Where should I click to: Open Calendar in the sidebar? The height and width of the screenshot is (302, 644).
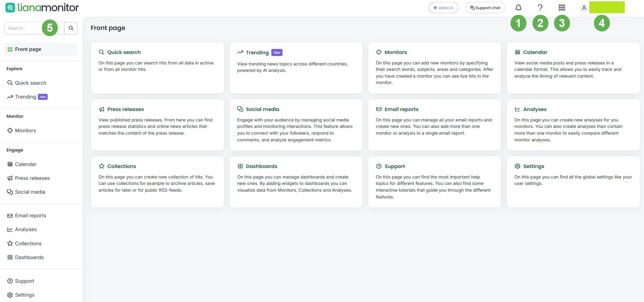click(22, 164)
